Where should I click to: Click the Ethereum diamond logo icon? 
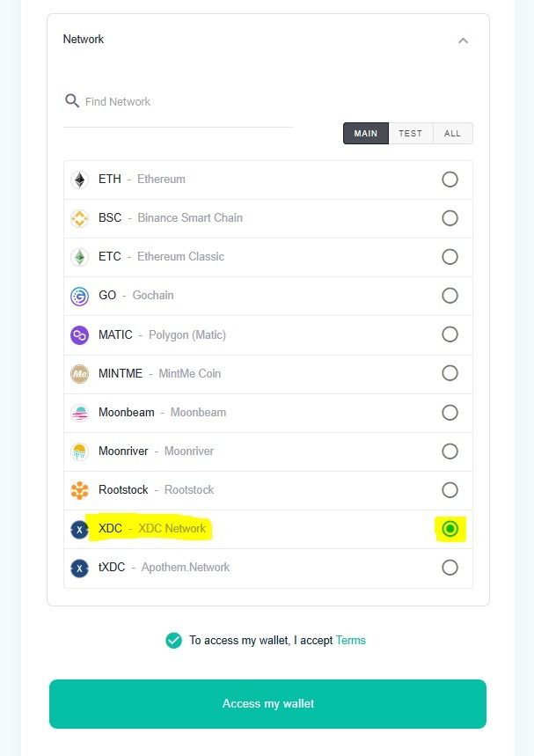[80, 180]
